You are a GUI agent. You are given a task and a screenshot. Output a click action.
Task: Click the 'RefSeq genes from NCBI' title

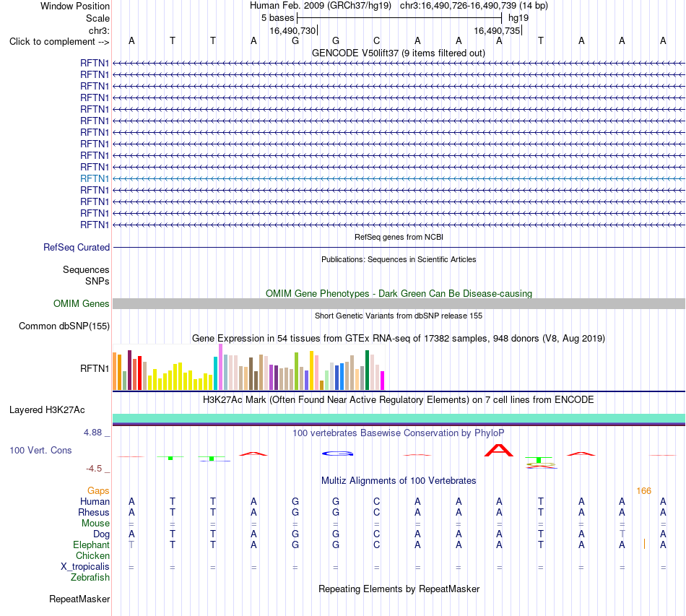399,237
